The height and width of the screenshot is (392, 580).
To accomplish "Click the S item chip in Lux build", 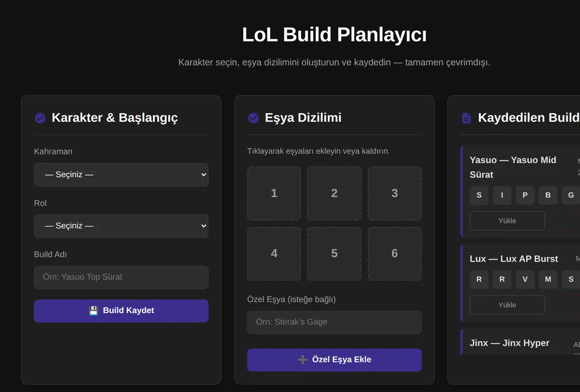I will (571, 279).
